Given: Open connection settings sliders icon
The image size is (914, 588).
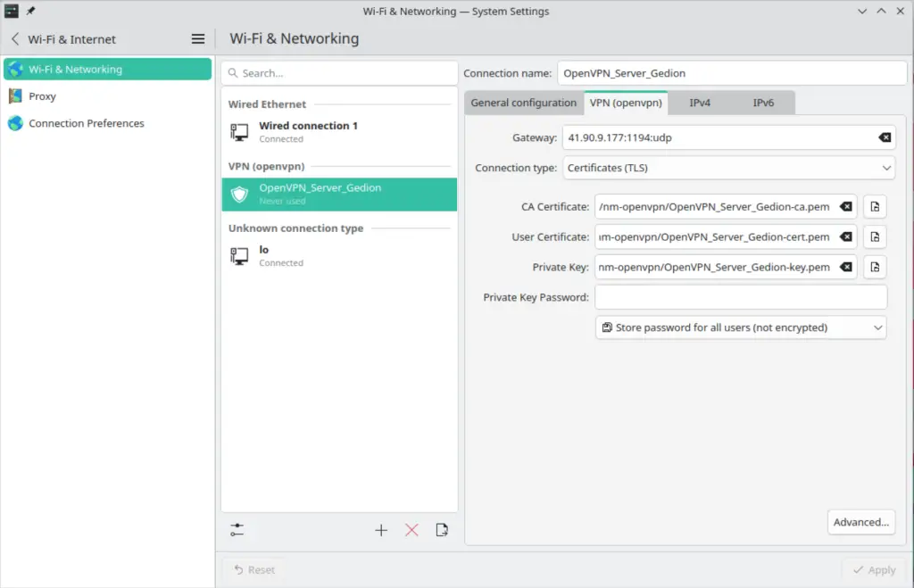Looking at the screenshot, I should tap(237, 529).
